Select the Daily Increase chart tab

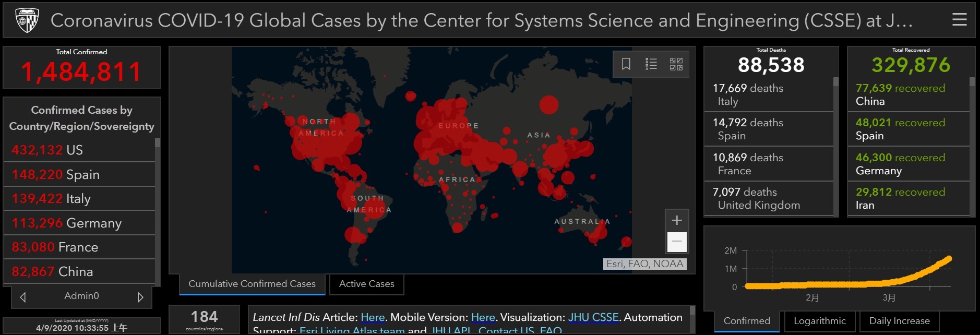click(x=899, y=321)
